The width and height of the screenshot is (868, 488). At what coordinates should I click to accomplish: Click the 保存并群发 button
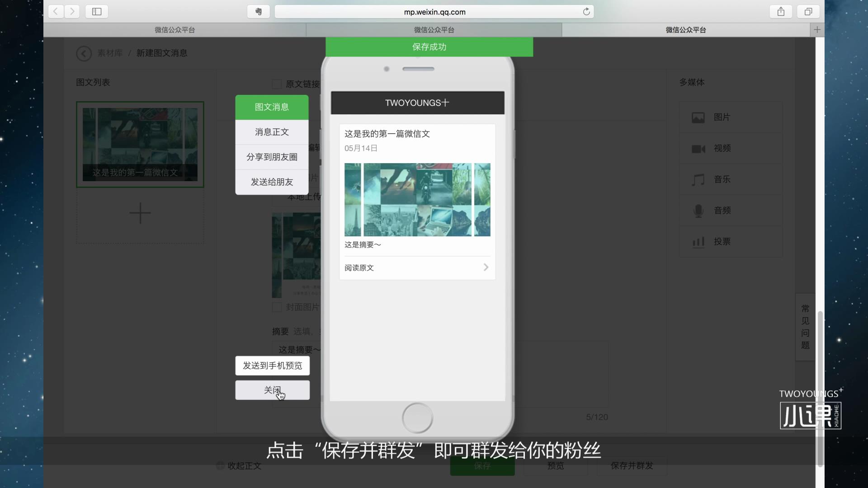point(632,466)
